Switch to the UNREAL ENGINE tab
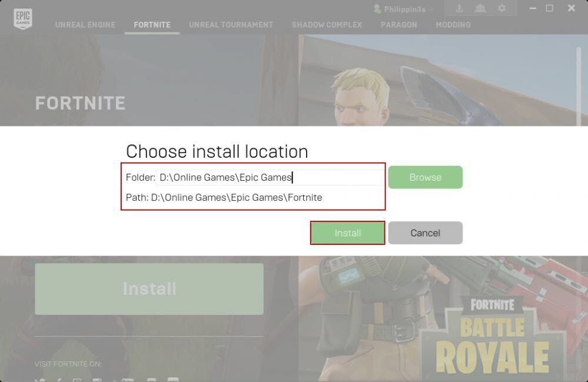The image size is (588, 382). tap(85, 25)
